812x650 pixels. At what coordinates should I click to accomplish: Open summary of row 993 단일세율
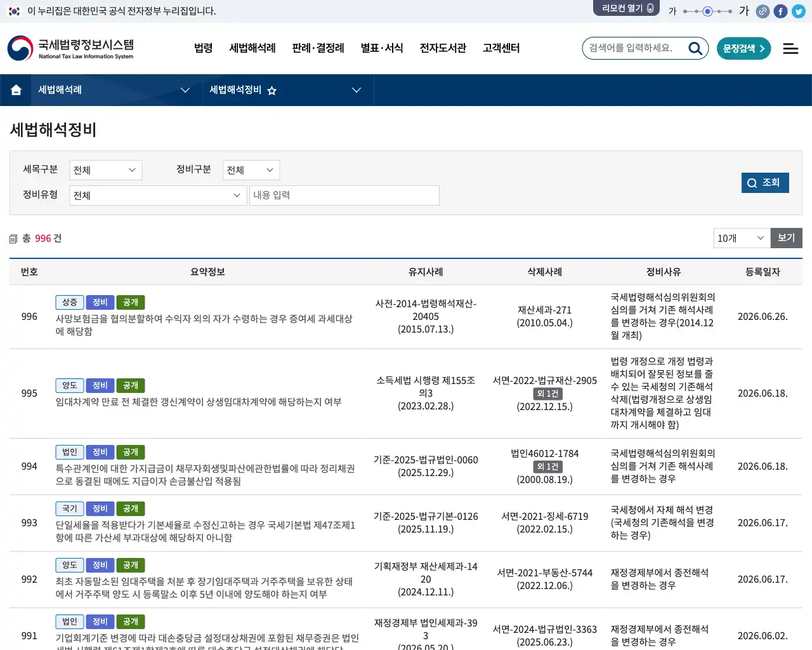point(205,531)
